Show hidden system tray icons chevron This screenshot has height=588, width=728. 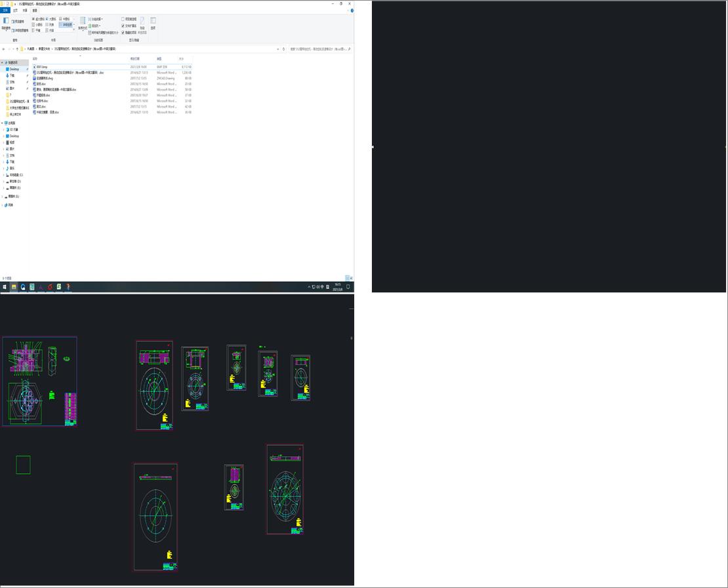[309, 287]
